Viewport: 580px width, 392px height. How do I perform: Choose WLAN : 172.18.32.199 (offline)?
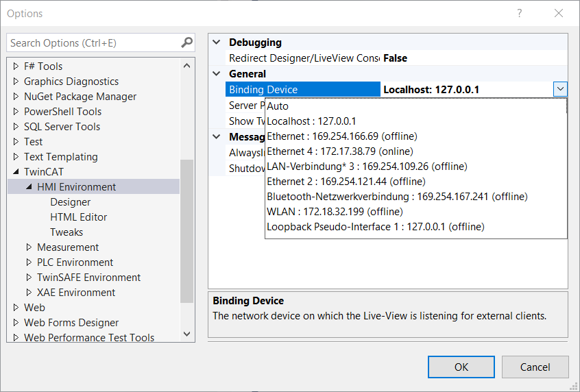pyautogui.click(x=416, y=212)
